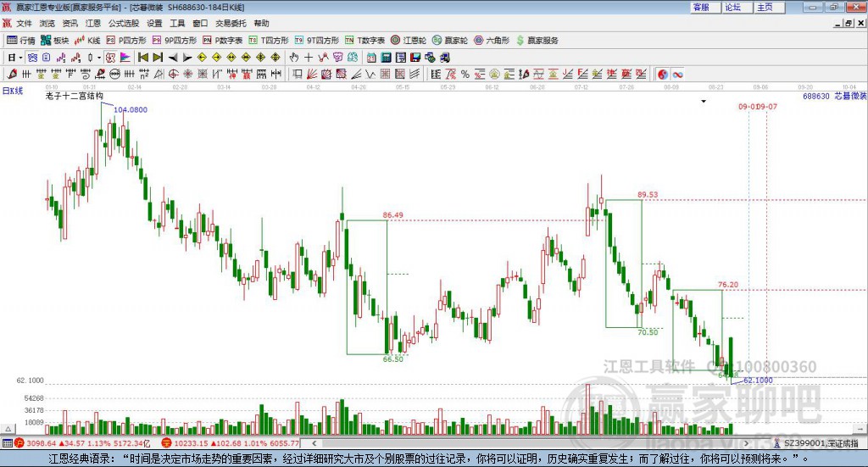The height and width of the screenshot is (467, 868).
Task: Open the 板块 sector view
Action: [54, 41]
